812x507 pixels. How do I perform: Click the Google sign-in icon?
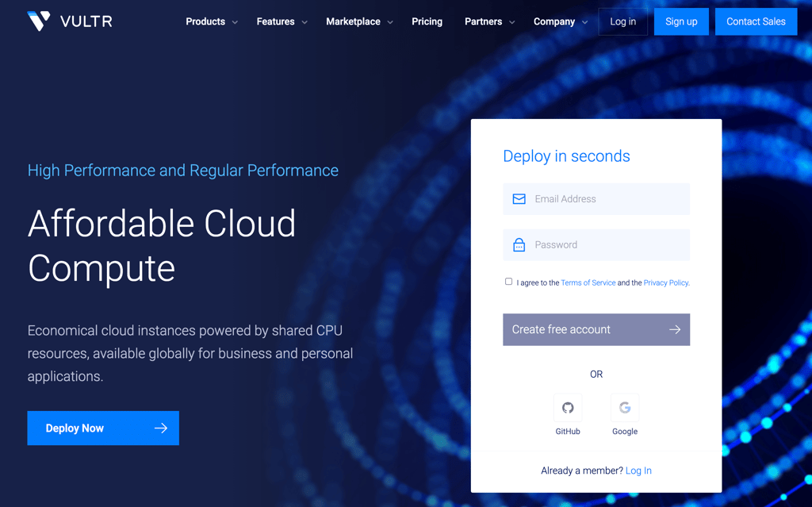[625, 408]
